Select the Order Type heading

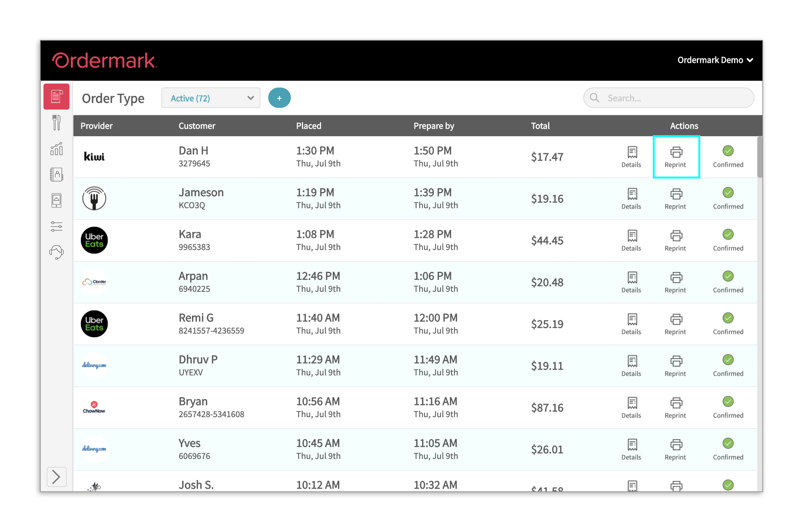(113, 98)
